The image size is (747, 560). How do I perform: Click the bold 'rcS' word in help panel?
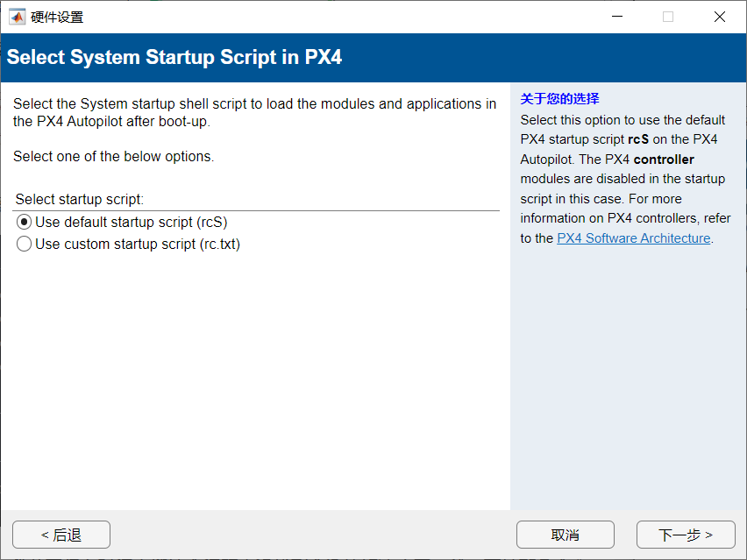click(638, 139)
